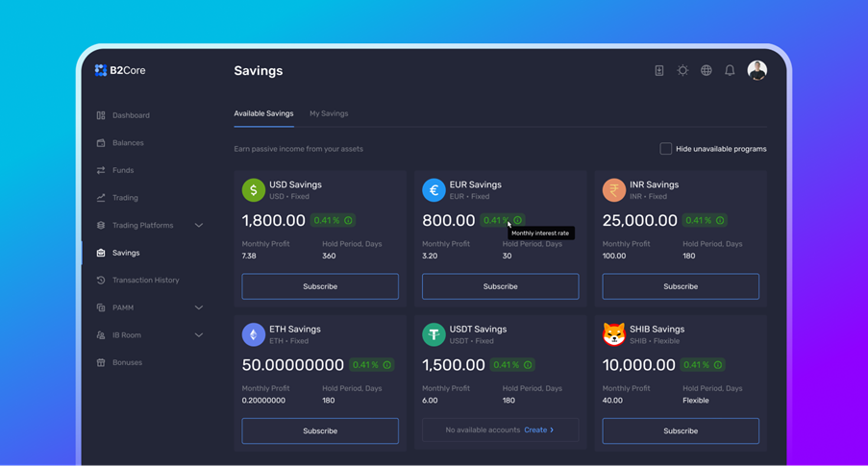Viewport: 868px width, 466px height.
Task: Click the ETH Savings coin icon
Action: pyautogui.click(x=253, y=334)
